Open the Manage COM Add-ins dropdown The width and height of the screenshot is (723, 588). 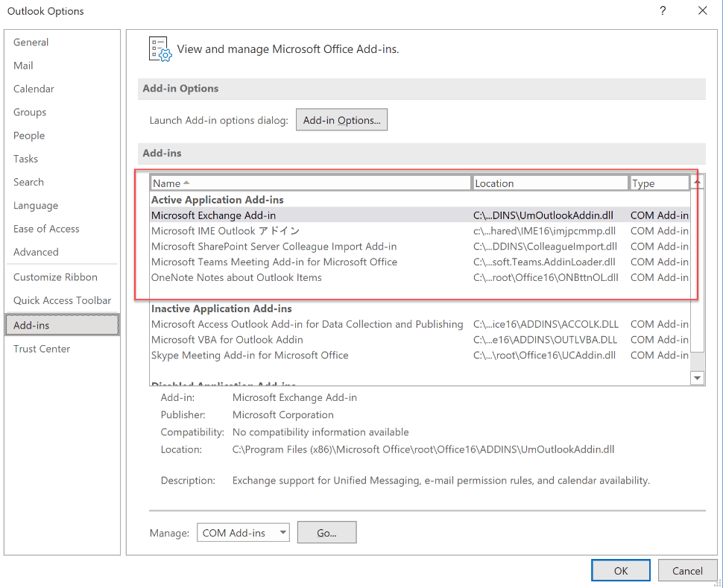pyautogui.click(x=243, y=533)
